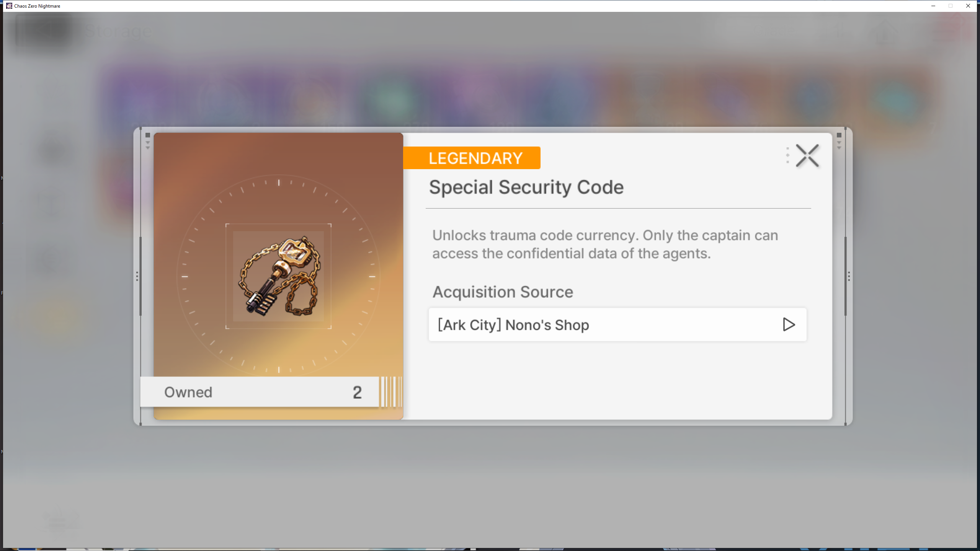This screenshot has height=551, width=980.
Task: Click the Owned count bar
Action: tap(260, 392)
